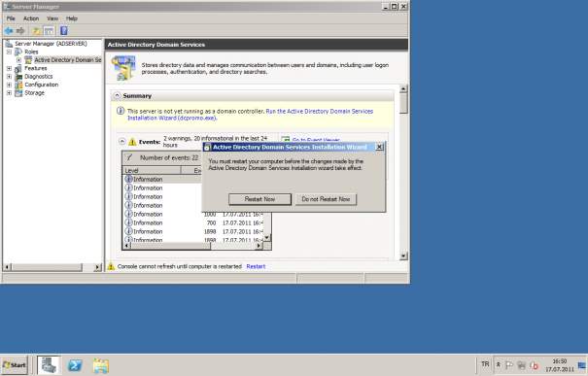
Task: Click the TR language indicator
Action: click(485, 364)
